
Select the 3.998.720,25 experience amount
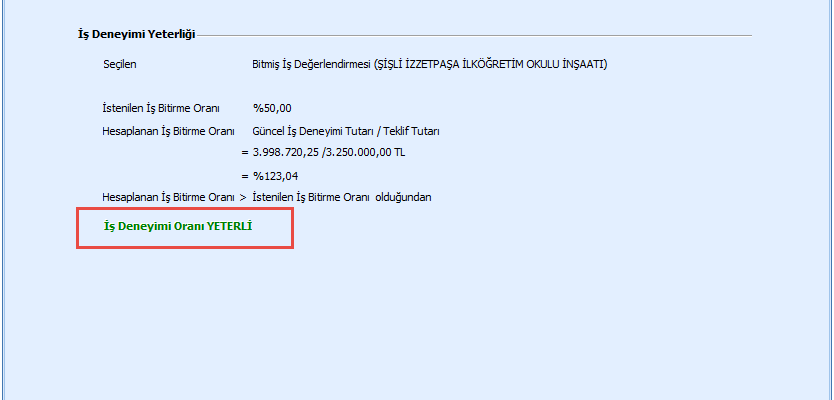point(291,153)
